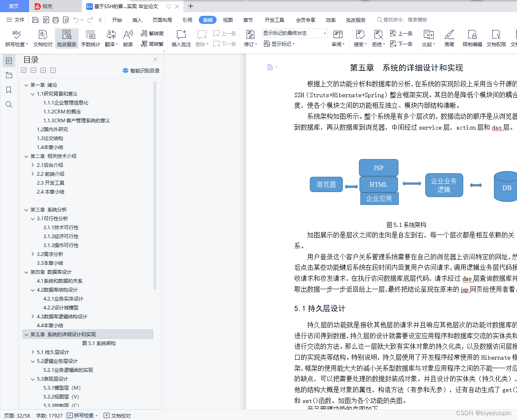Viewport: 517px width, 420px height.
Task: Open a new tab with plus button
Action: (x=191, y=6)
